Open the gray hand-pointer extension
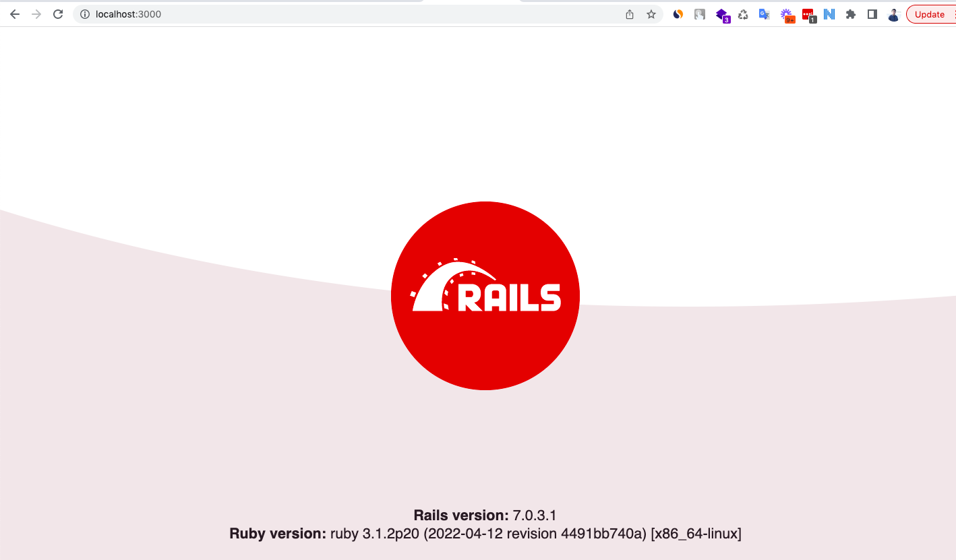Image resolution: width=956 pixels, height=560 pixels. (700, 14)
